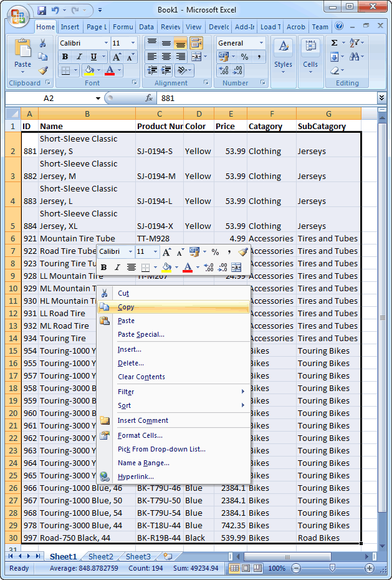The width and height of the screenshot is (392, 580).
Task: Click Shrink Font icon in ribbon
Action: (x=130, y=57)
